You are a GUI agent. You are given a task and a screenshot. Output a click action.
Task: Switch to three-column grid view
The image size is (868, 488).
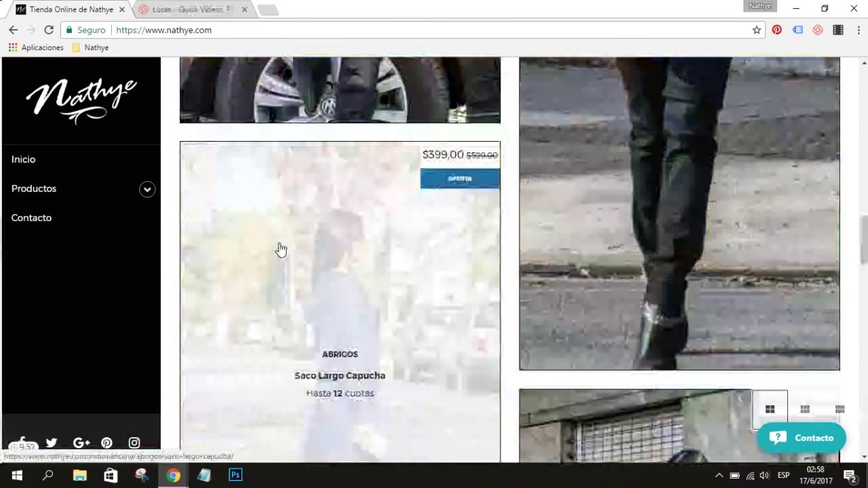[805, 409]
